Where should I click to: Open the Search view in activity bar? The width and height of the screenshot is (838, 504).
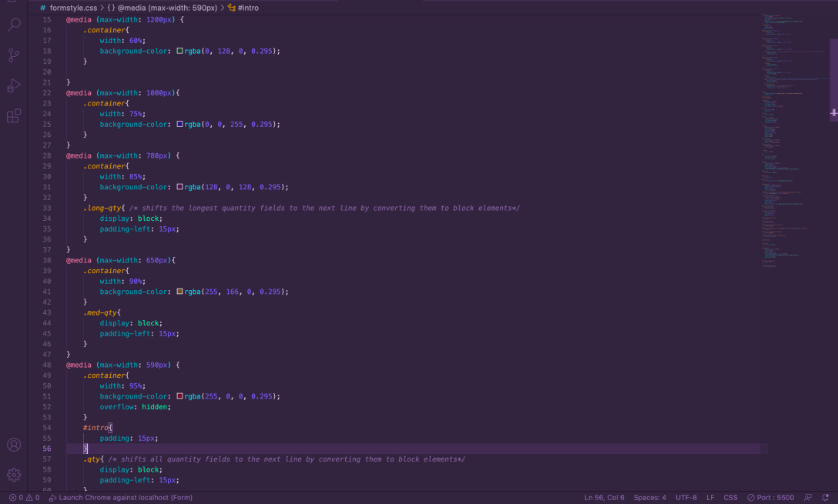14,25
